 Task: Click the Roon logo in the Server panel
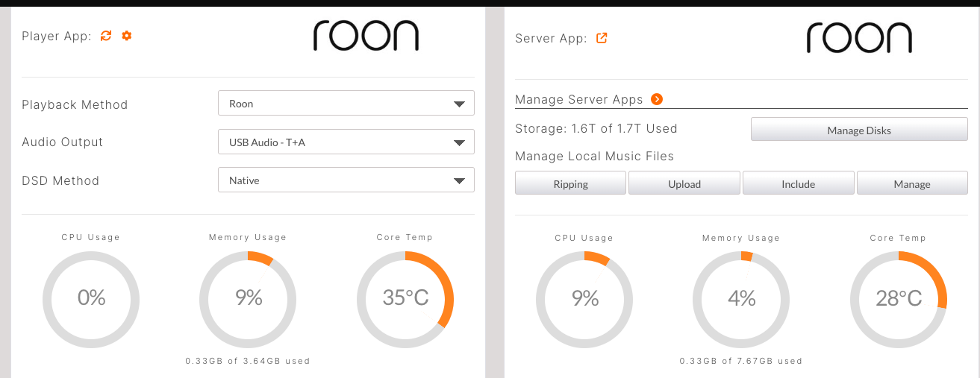pyautogui.click(x=859, y=38)
